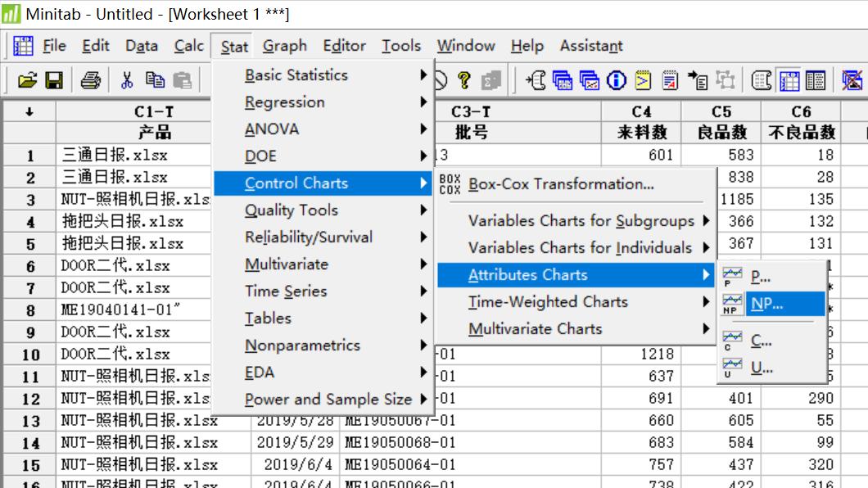Click the Save floppy disk icon
Image resolution: width=868 pixels, height=488 pixels.
coord(54,80)
